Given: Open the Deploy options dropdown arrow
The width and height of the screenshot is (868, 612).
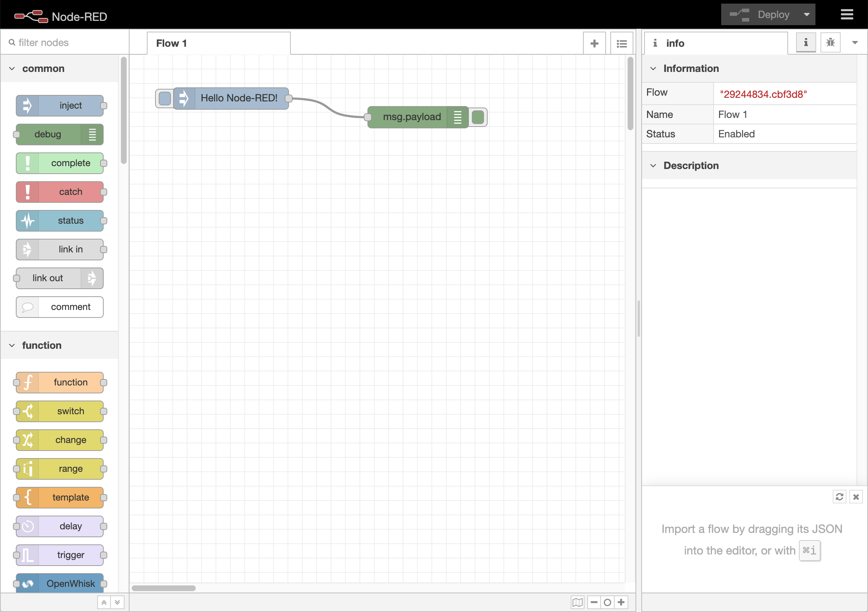Looking at the screenshot, I should pos(806,15).
